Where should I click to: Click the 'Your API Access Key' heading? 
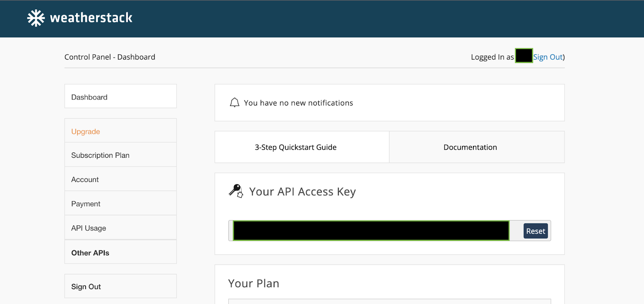302,192
